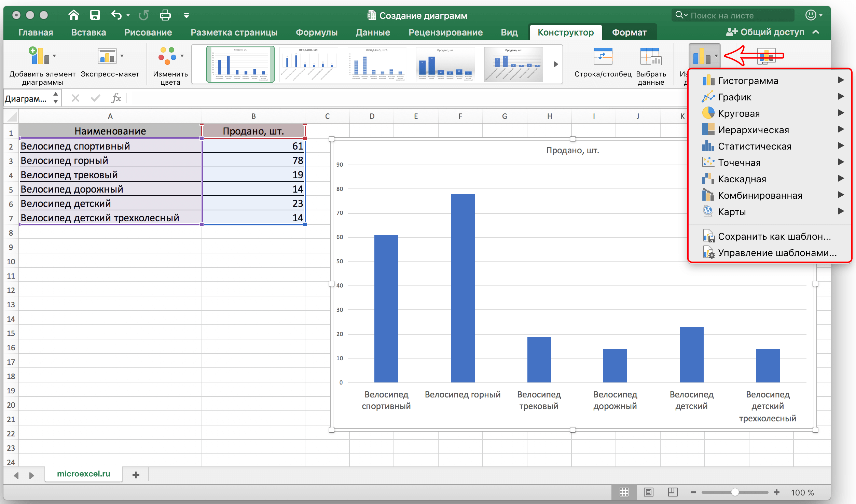Click the Save icon in the title bar
Viewport: 856px width, 504px height.
click(95, 15)
